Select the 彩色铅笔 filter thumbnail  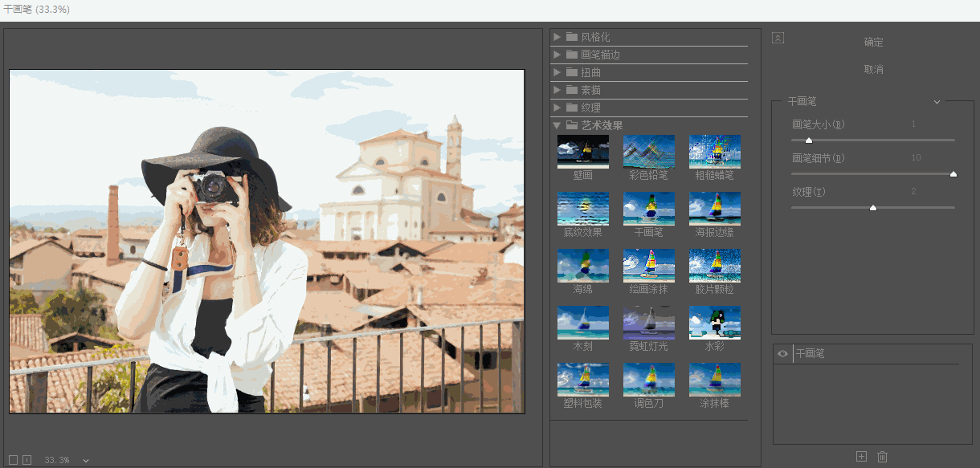coord(649,151)
